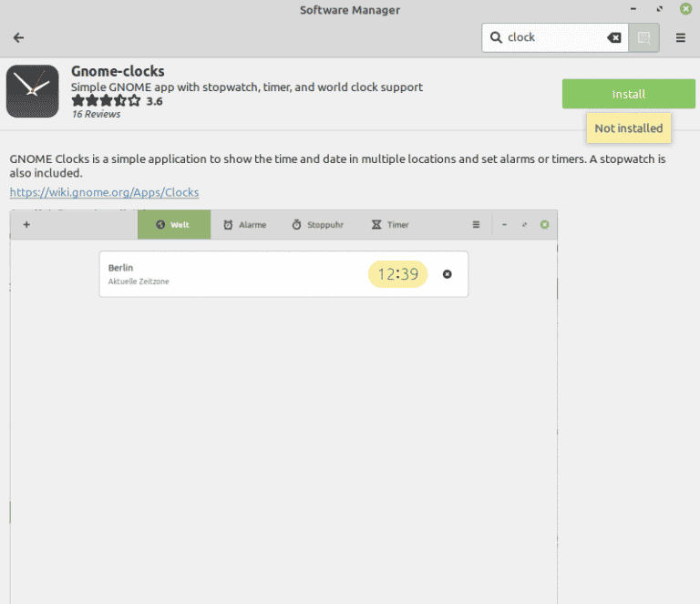Image resolution: width=700 pixels, height=604 pixels.
Task: Install Gnome-clocks with the Install button
Action: [x=628, y=94]
